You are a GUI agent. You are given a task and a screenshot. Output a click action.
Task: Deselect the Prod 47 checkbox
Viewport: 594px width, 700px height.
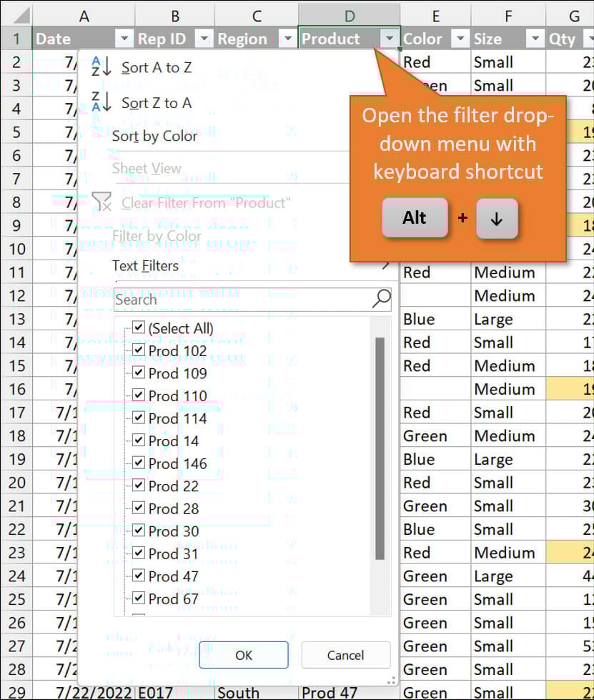click(x=139, y=576)
